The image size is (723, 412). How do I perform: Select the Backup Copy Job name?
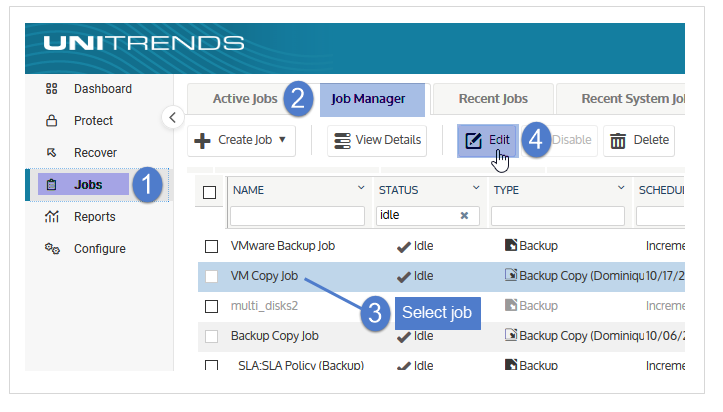click(274, 336)
